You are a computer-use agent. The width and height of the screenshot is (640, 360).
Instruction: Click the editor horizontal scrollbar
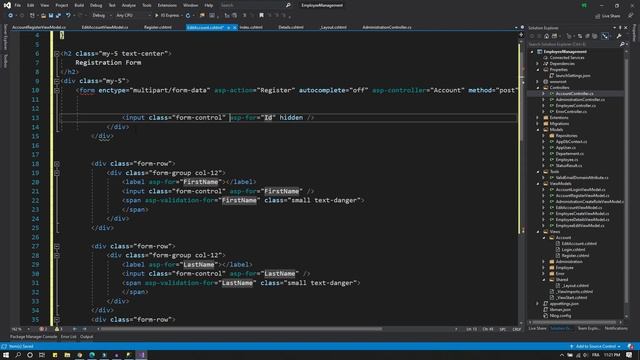tap(241, 329)
